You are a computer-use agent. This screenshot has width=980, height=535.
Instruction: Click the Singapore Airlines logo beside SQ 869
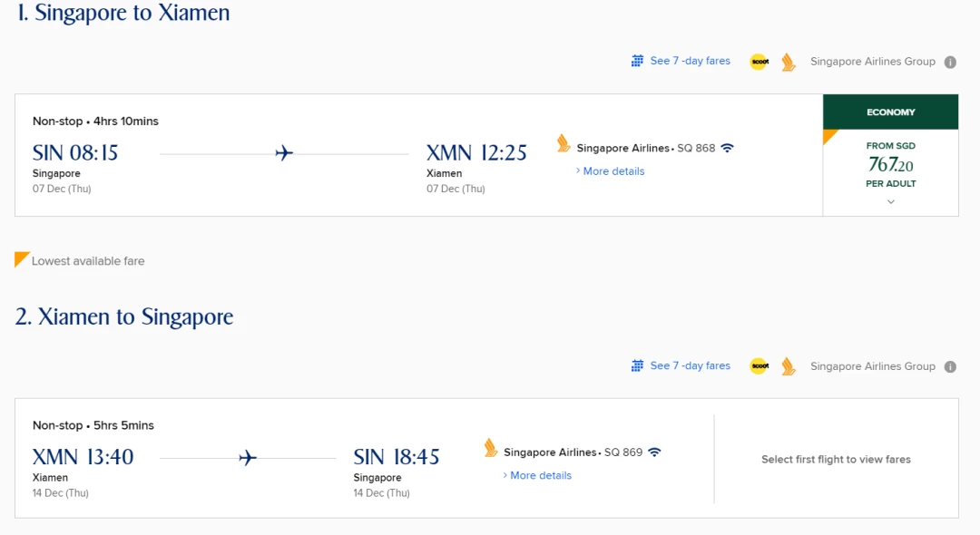(491, 448)
